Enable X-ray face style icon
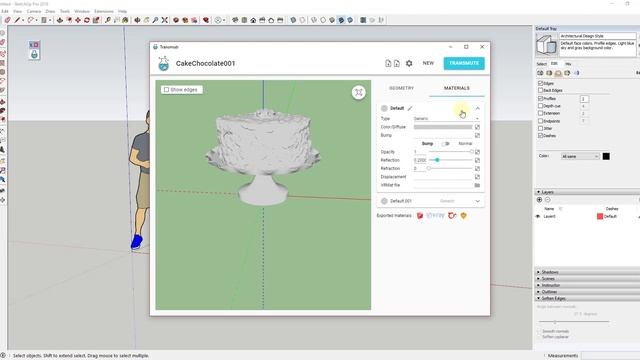Viewport: 640px width, 360px height. tap(293, 20)
